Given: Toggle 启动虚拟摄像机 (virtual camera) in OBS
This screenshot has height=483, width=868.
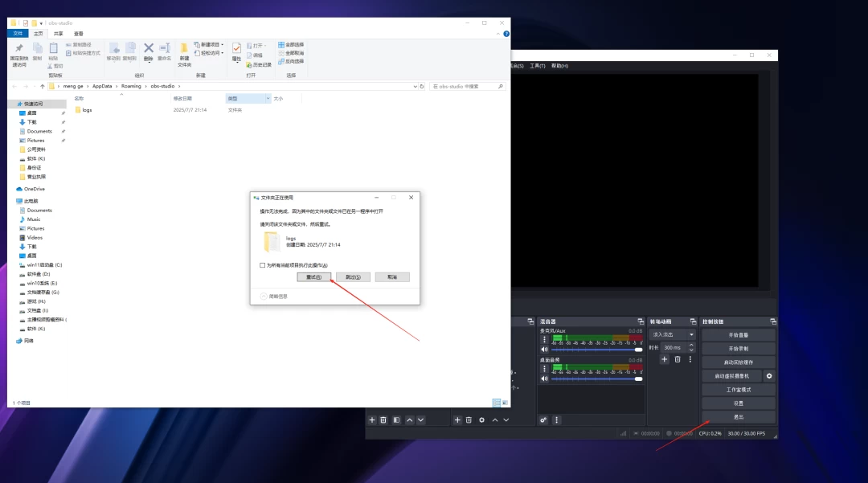Looking at the screenshot, I should click(732, 376).
